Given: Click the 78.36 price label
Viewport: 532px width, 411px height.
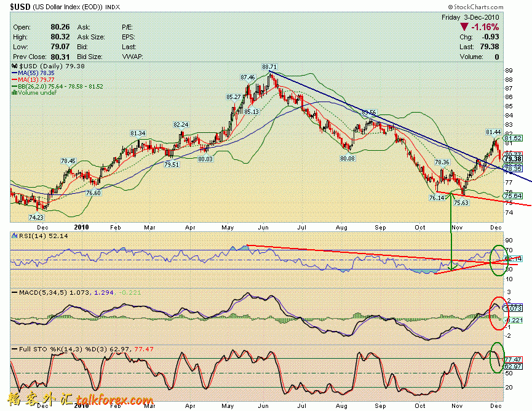Looking at the screenshot, I should (x=442, y=162).
